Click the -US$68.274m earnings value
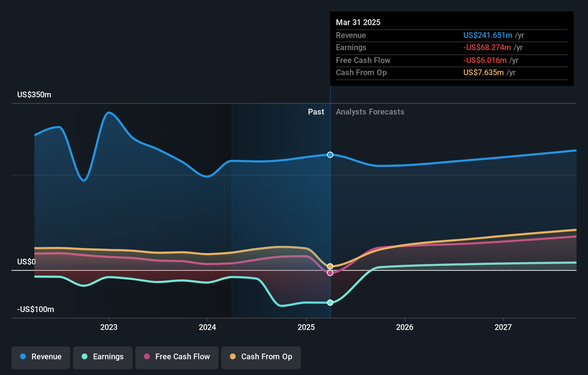The width and height of the screenshot is (588, 375). click(x=487, y=47)
